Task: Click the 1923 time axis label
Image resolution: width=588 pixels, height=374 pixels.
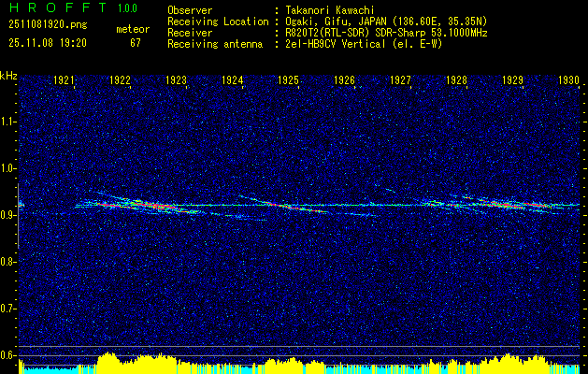Action: click(x=176, y=80)
